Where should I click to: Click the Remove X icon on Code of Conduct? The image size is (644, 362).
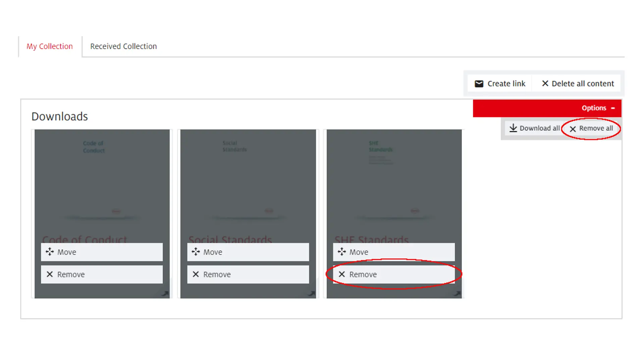coord(50,274)
